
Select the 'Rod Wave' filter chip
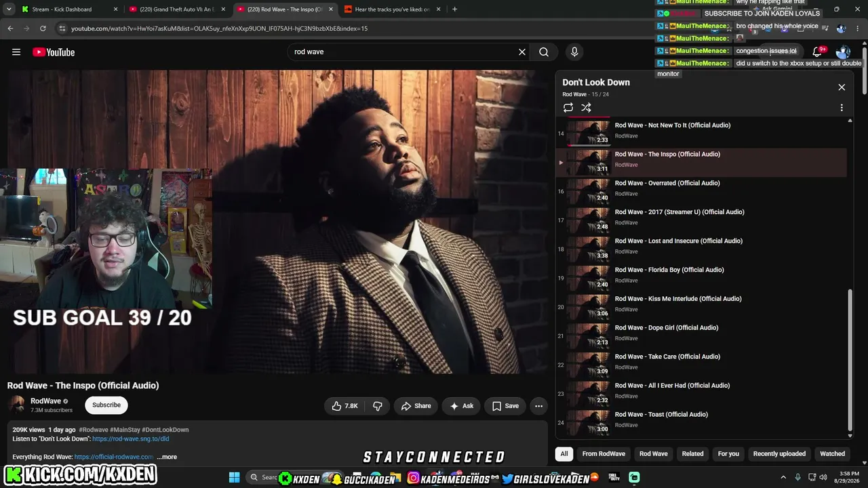point(654,454)
